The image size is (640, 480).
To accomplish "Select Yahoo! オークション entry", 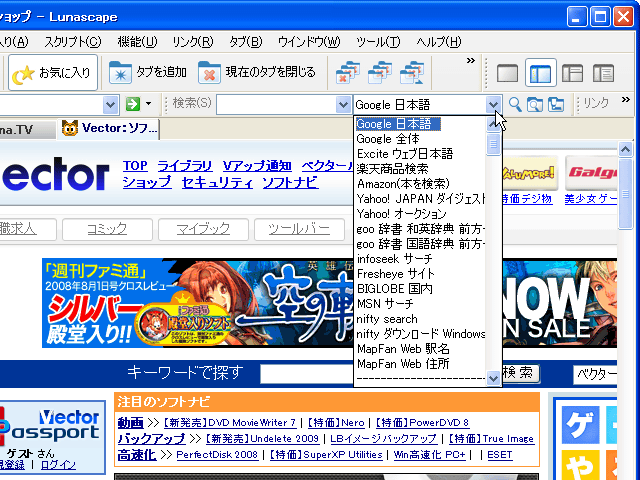I will 420,214.
